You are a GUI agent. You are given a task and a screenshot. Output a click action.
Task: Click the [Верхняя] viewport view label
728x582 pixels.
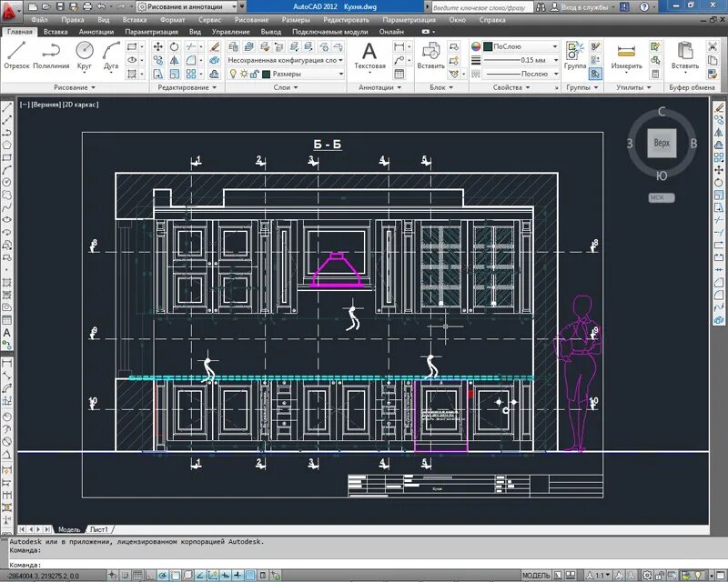(45, 105)
